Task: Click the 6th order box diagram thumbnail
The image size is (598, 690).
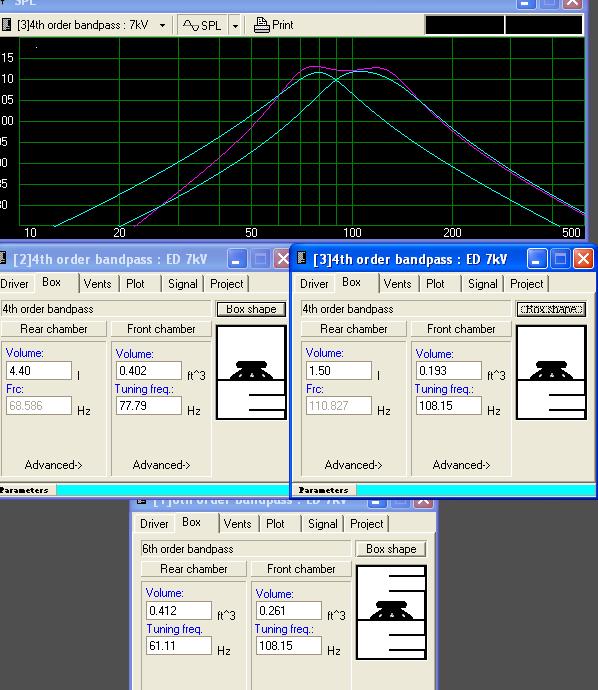Action: coord(391,612)
